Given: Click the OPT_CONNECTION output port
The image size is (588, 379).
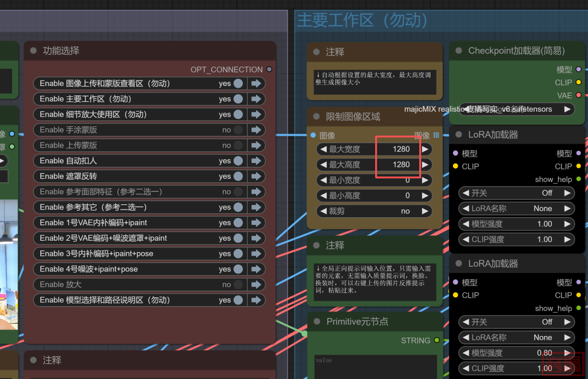Looking at the screenshot, I should [x=269, y=70].
